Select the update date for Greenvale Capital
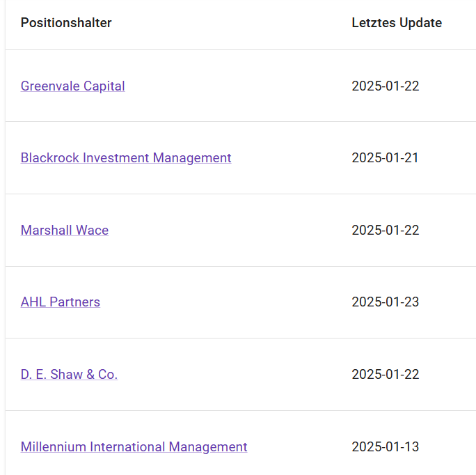The width and height of the screenshot is (476, 475). click(x=385, y=86)
